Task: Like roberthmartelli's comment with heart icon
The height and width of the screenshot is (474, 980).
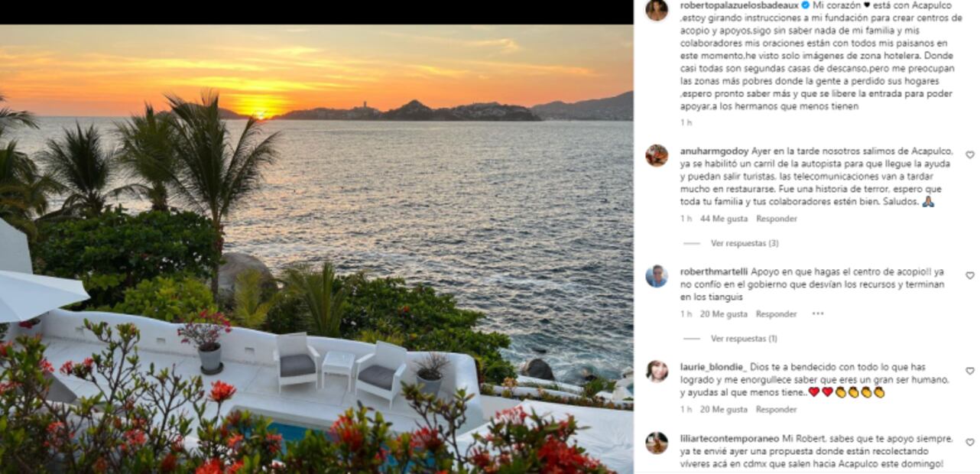Action: (970, 275)
